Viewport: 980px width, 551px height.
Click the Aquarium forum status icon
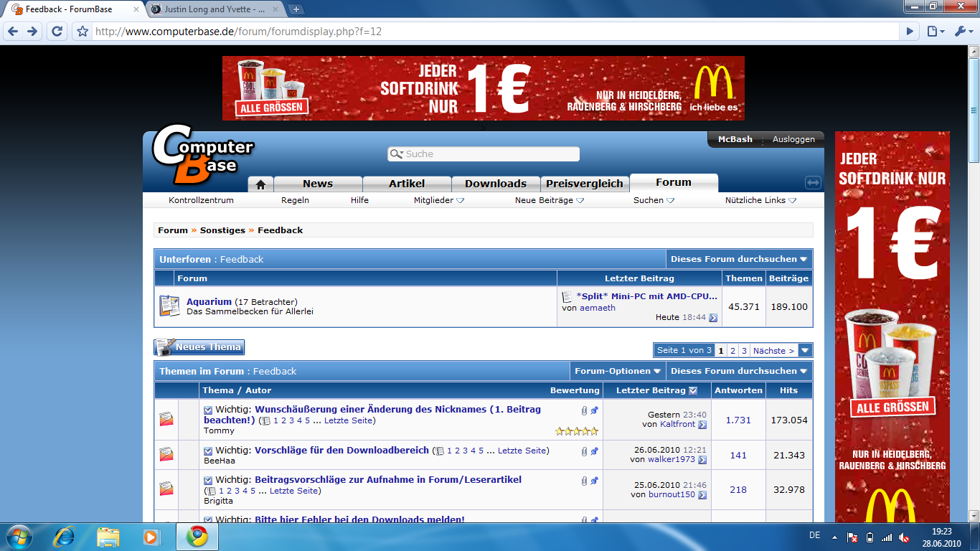coord(169,306)
